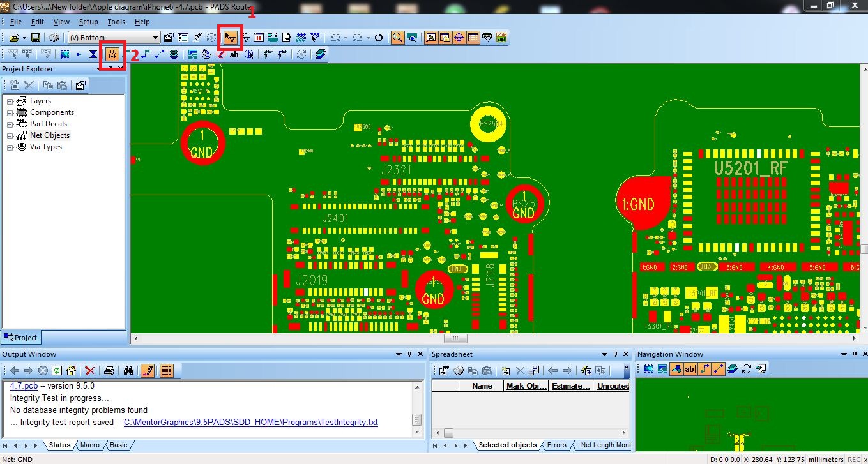
Task: Open the Properties icon next to layer dropdown
Action: coord(169,38)
